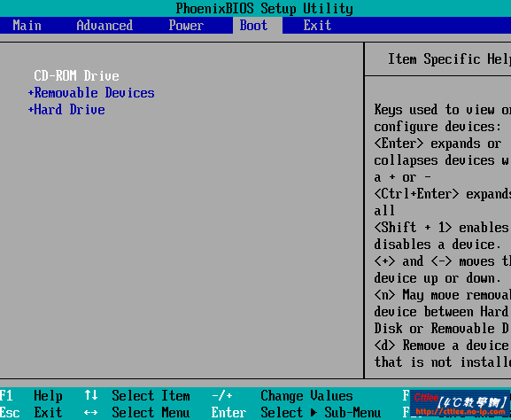The image size is (511, 420).
Task: Click the left-right arrows icon for Select Menu
Action: pos(91,413)
